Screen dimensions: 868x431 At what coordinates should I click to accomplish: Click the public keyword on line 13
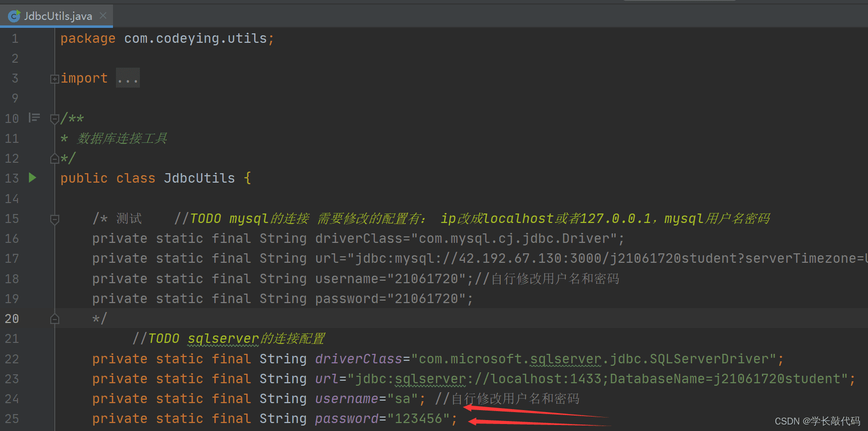(84, 178)
